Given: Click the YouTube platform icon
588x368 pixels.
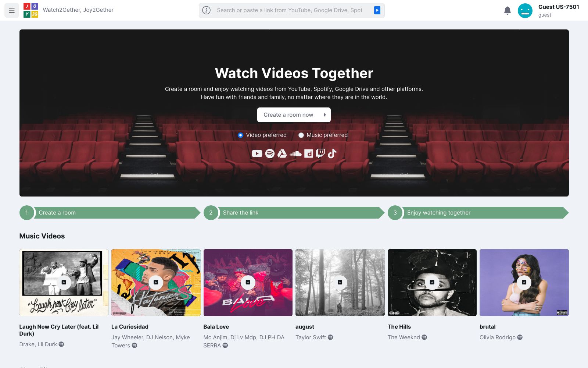Looking at the screenshot, I should click(257, 153).
